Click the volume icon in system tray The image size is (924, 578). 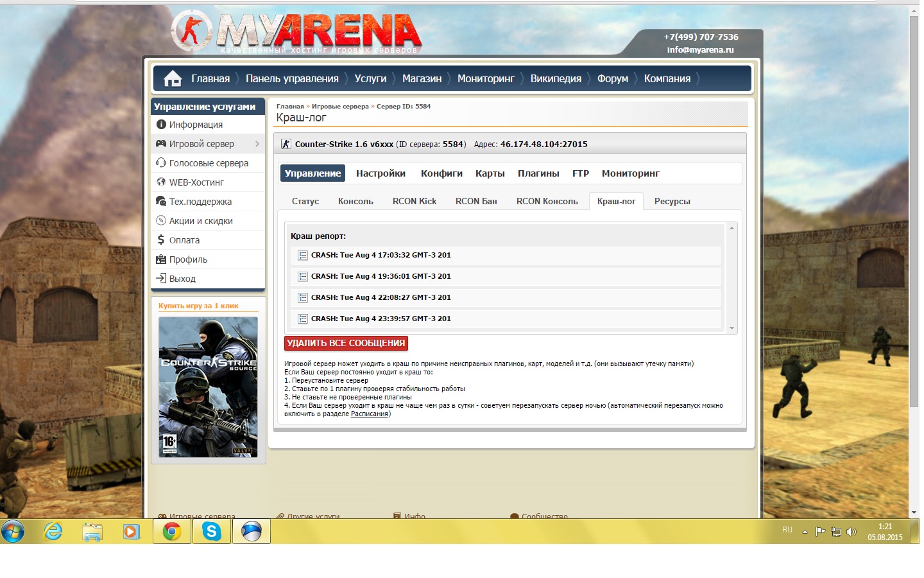[x=851, y=532]
